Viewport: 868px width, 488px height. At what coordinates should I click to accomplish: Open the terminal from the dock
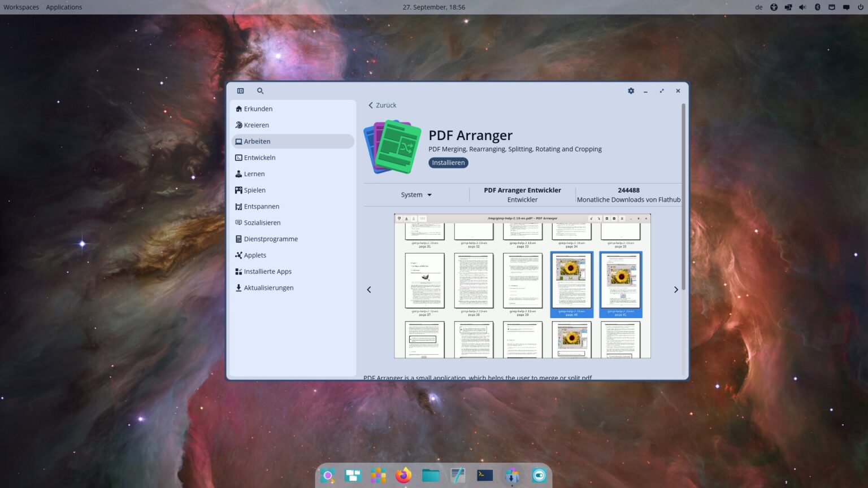click(x=484, y=475)
